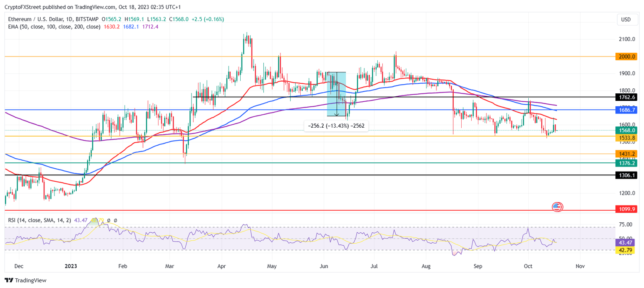Click the measurement annotation showing −13.43%

336,126
